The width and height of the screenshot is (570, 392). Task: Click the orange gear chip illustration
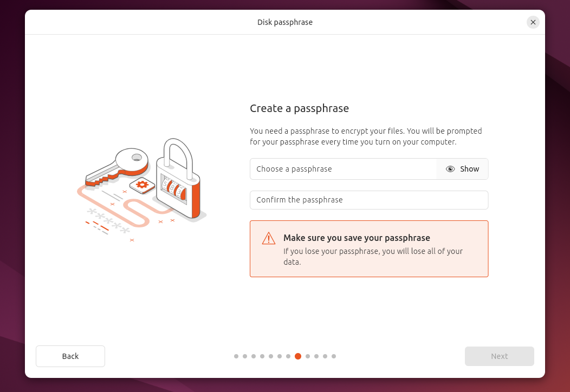click(x=142, y=185)
